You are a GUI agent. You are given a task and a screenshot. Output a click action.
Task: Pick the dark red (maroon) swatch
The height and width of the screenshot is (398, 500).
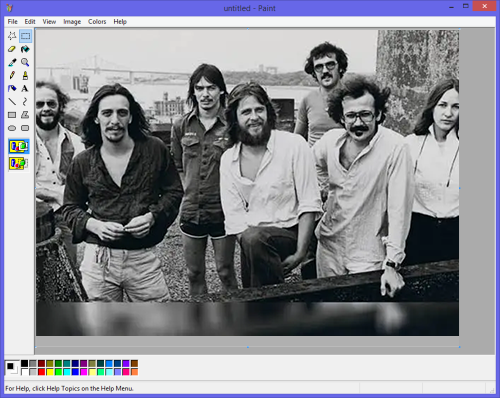pyautogui.click(x=41, y=363)
